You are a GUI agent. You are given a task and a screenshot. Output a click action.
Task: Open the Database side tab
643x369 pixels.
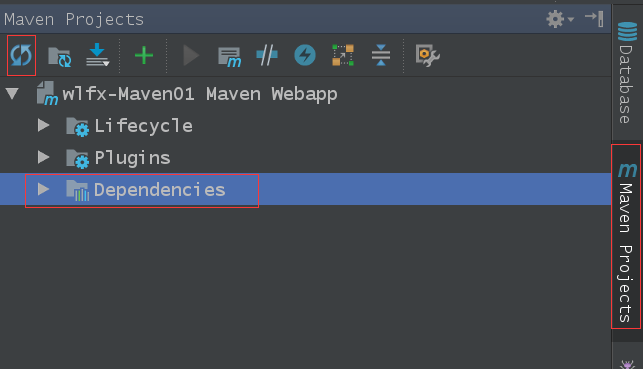click(x=627, y=73)
